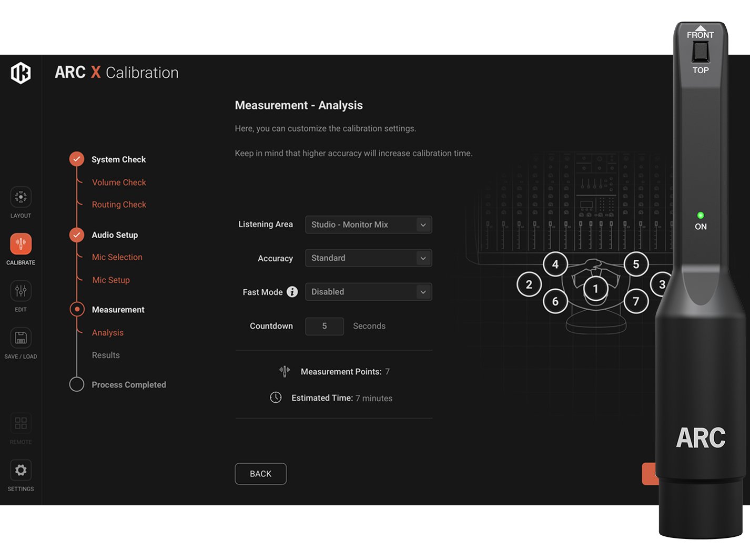Click the '7 minutes' estimated time value
The height and width of the screenshot is (560, 750).
pos(374,398)
